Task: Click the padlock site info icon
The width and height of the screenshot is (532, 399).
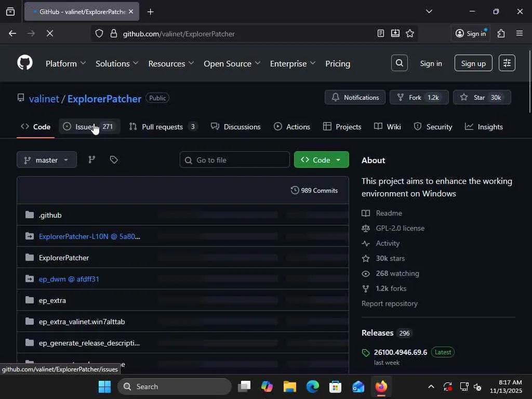Action: pyautogui.click(x=114, y=34)
